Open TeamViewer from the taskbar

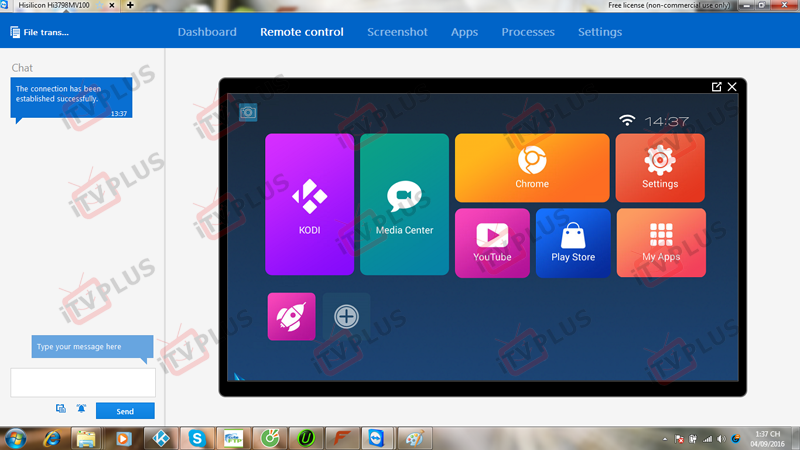pos(378,438)
